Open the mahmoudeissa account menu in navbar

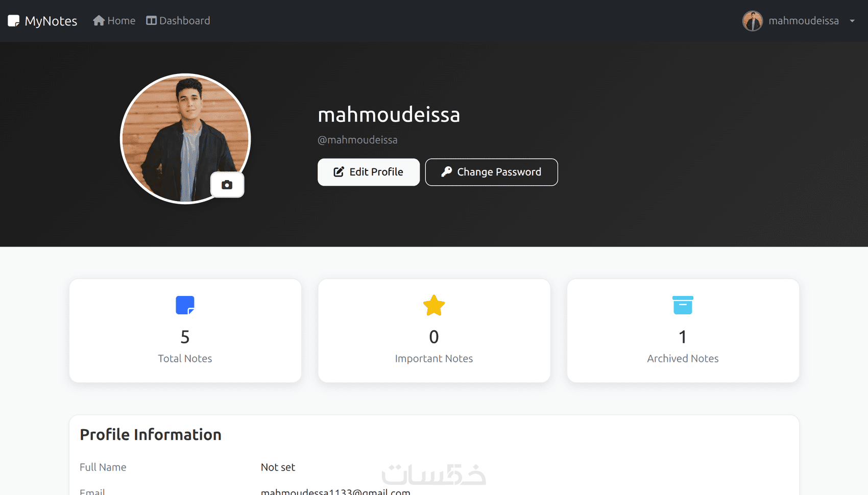click(x=803, y=21)
